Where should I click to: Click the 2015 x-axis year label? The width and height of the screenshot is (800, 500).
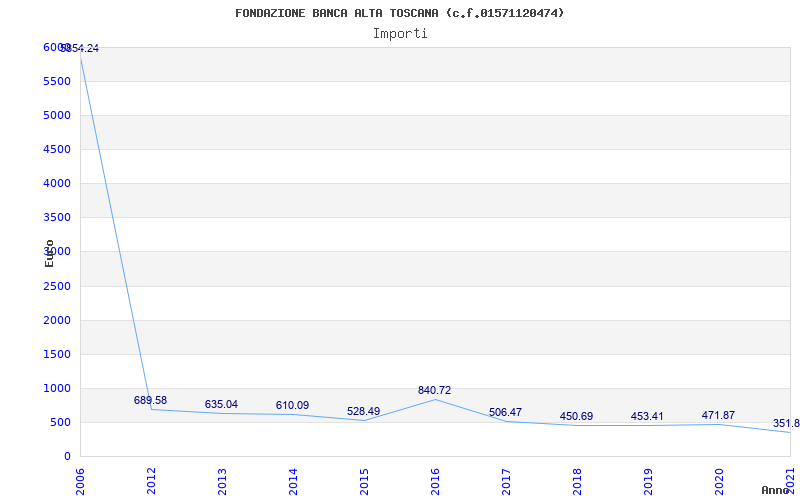click(x=364, y=482)
